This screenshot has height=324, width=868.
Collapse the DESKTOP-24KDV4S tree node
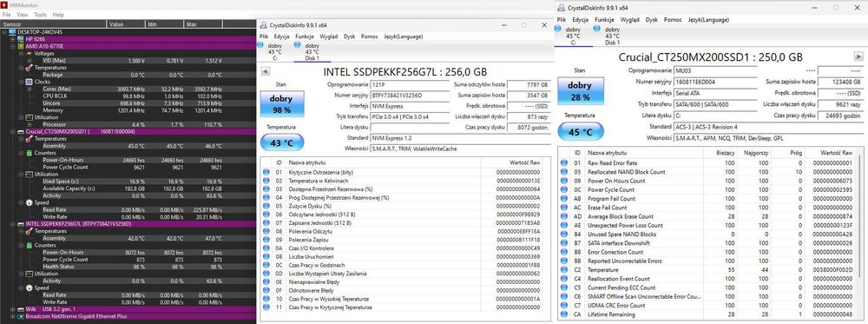tap(5, 31)
